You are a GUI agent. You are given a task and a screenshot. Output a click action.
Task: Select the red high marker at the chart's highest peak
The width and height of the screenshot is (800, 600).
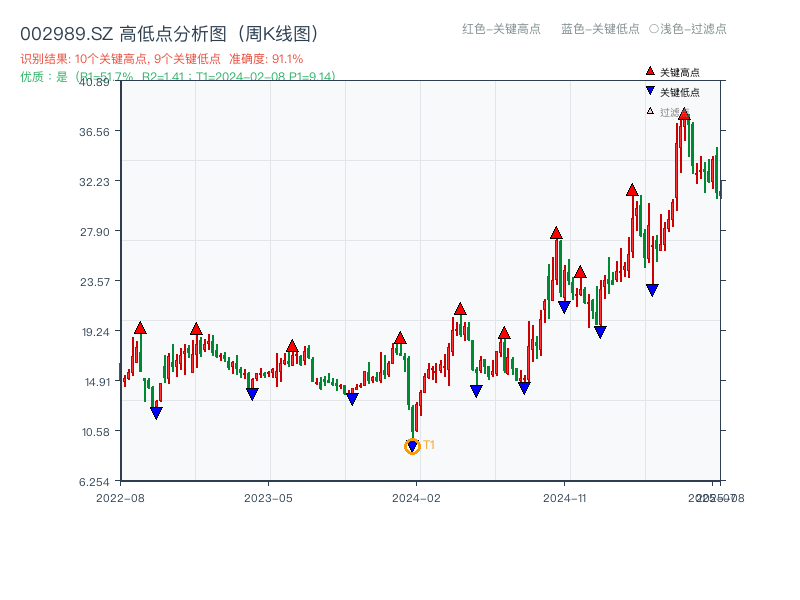click(x=684, y=114)
